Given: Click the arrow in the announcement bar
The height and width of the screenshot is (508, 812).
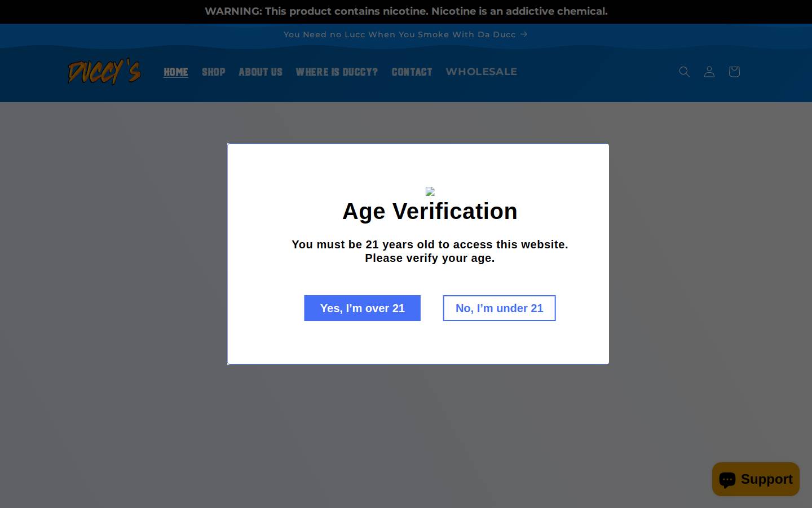Looking at the screenshot, I should click(x=524, y=34).
